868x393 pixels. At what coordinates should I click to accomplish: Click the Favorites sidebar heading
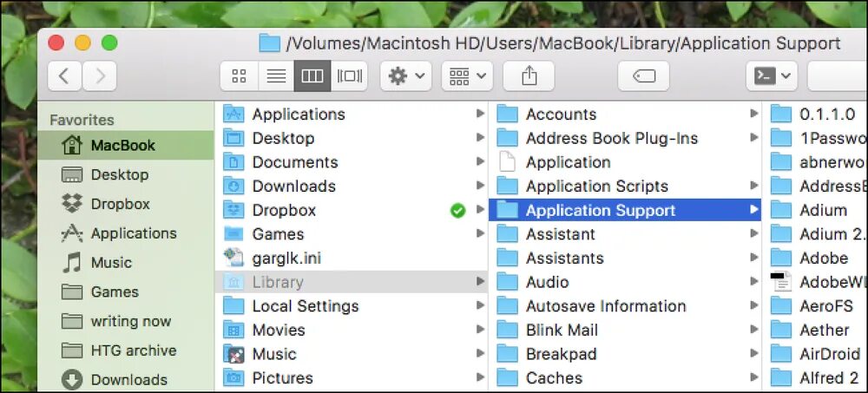click(82, 120)
